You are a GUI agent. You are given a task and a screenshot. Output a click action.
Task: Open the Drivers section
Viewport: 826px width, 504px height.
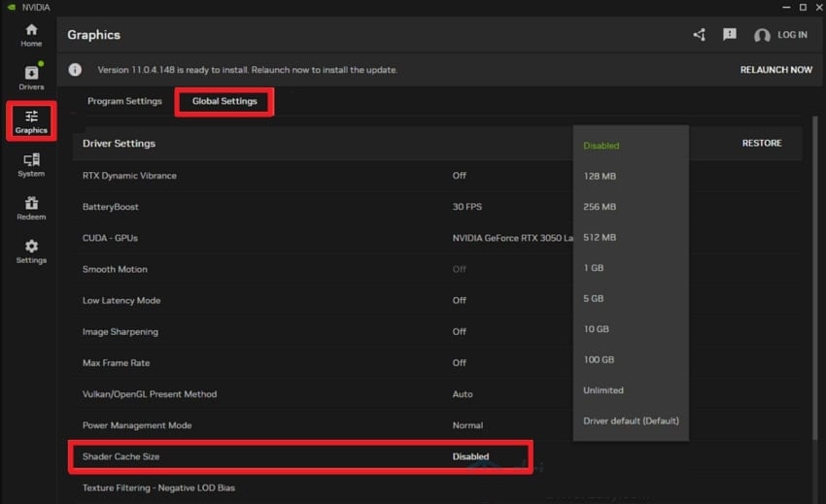click(31, 78)
